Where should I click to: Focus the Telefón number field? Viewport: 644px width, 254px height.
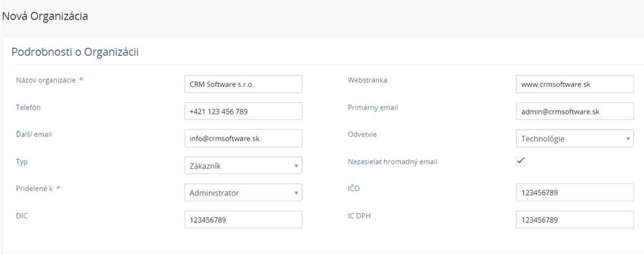[x=243, y=111]
